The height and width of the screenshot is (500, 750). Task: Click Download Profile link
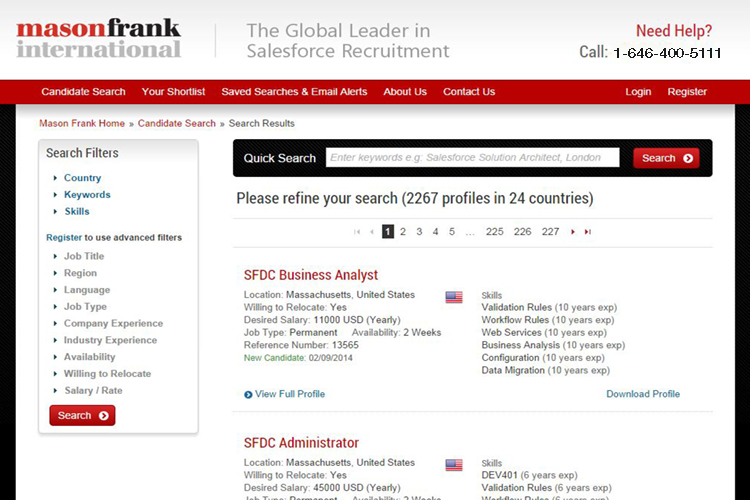click(x=643, y=394)
